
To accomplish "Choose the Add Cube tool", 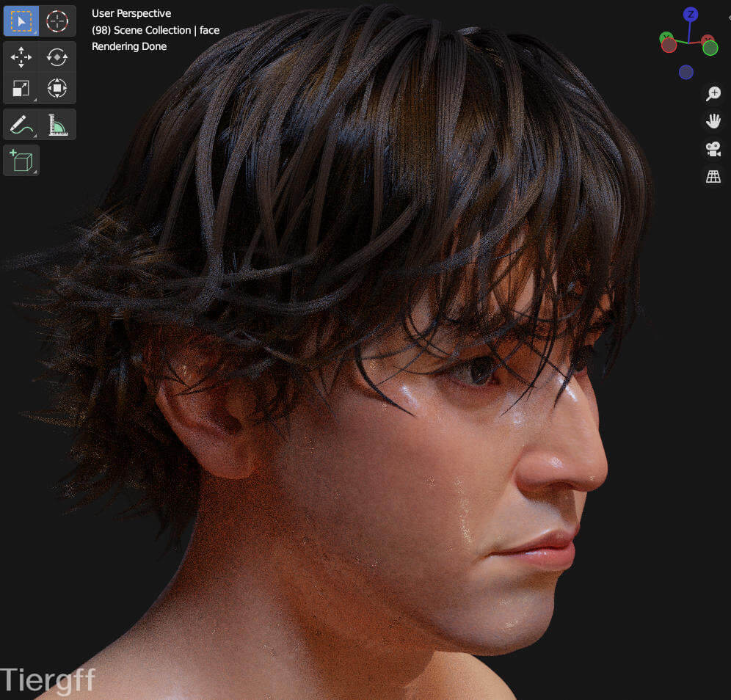I will click(21, 161).
